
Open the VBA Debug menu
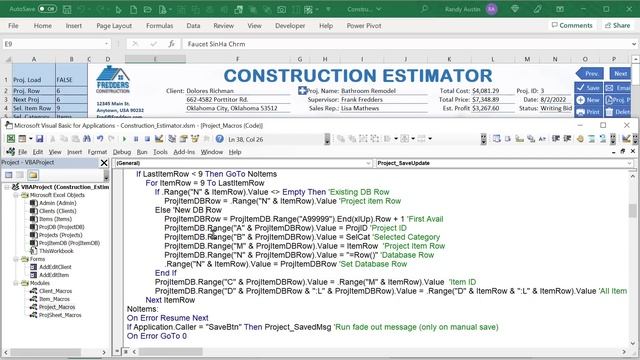coord(122,152)
